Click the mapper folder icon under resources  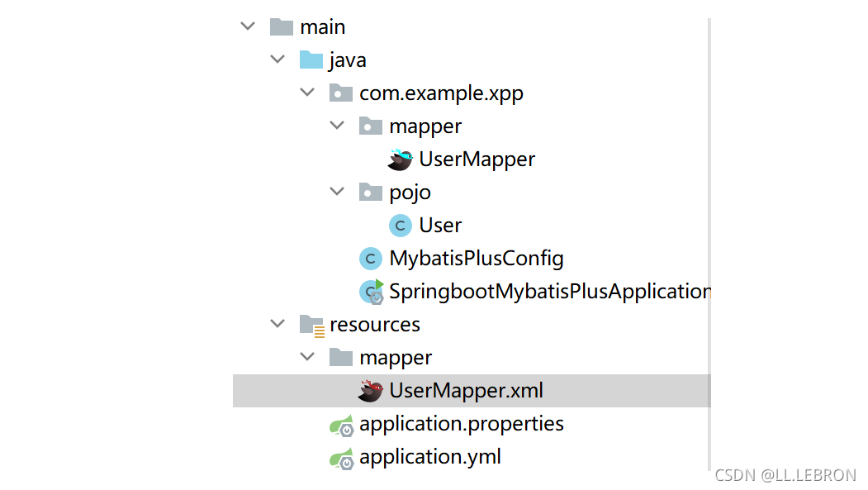(341, 358)
